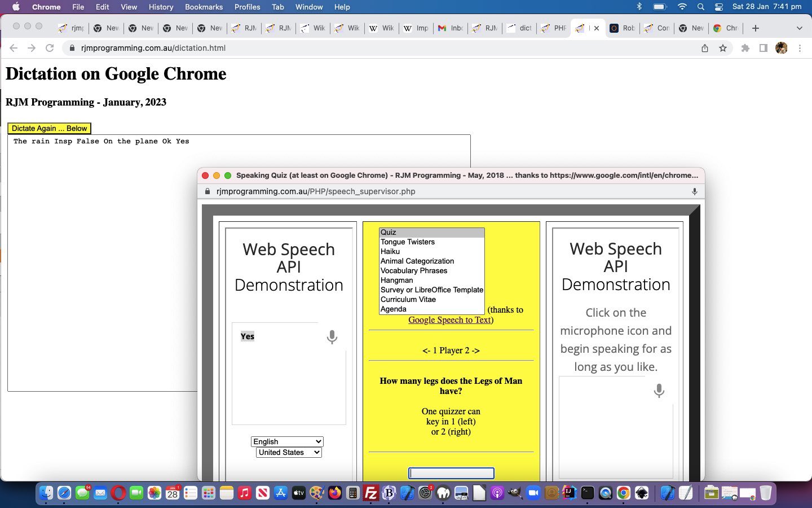The height and width of the screenshot is (508, 812).
Task: Open Chrome three-dot menu
Action: tap(800, 48)
